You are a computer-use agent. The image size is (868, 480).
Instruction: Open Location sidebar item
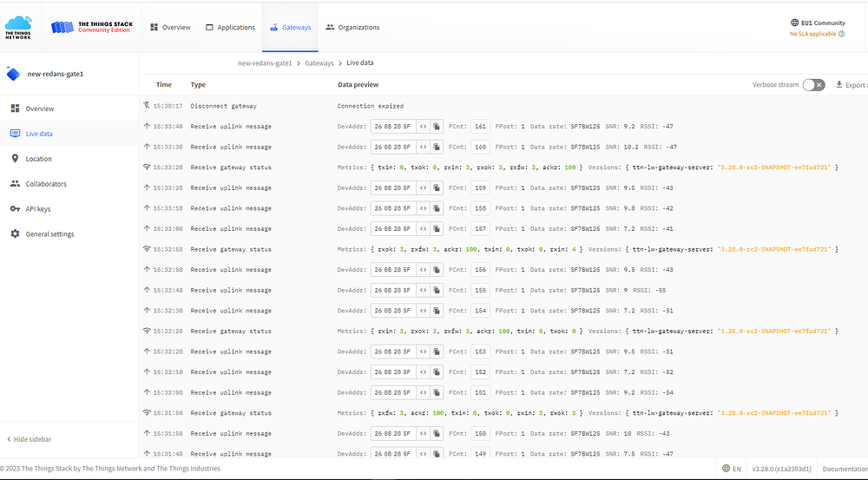tap(69, 159)
